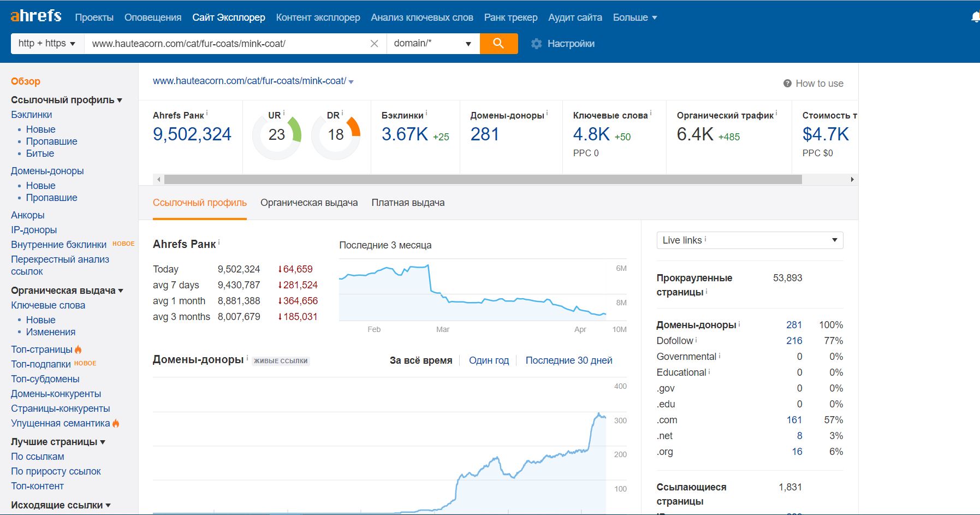980x515 pixels.
Task: Collapse the Лучшие страницы sidebar section
Action: pos(58,442)
